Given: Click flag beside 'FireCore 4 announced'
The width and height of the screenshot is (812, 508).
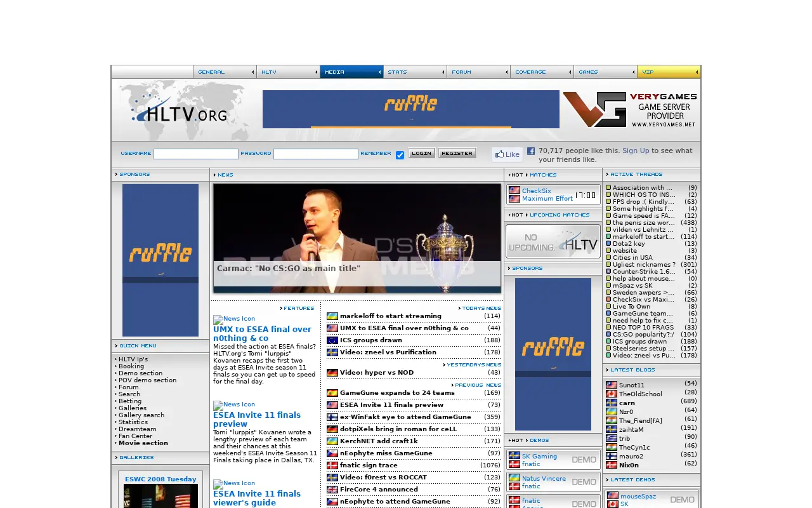Looking at the screenshot, I should click(x=332, y=490).
